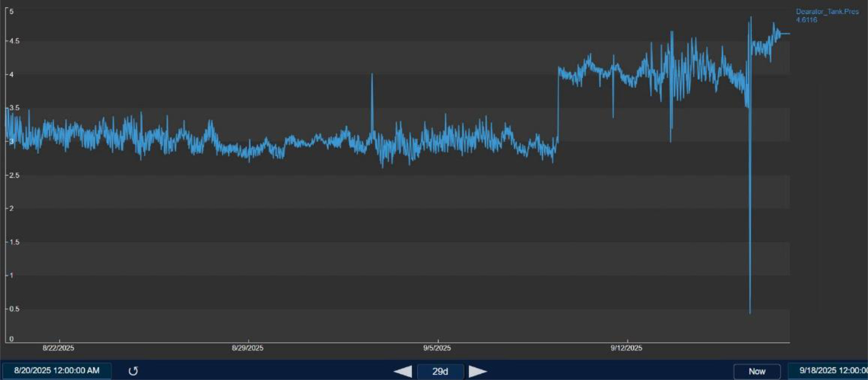Click the 9/12/2025 x-axis date label
Image resolution: width=868 pixels, height=380 pixels.
pyautogui.click(x=626, y=348)
